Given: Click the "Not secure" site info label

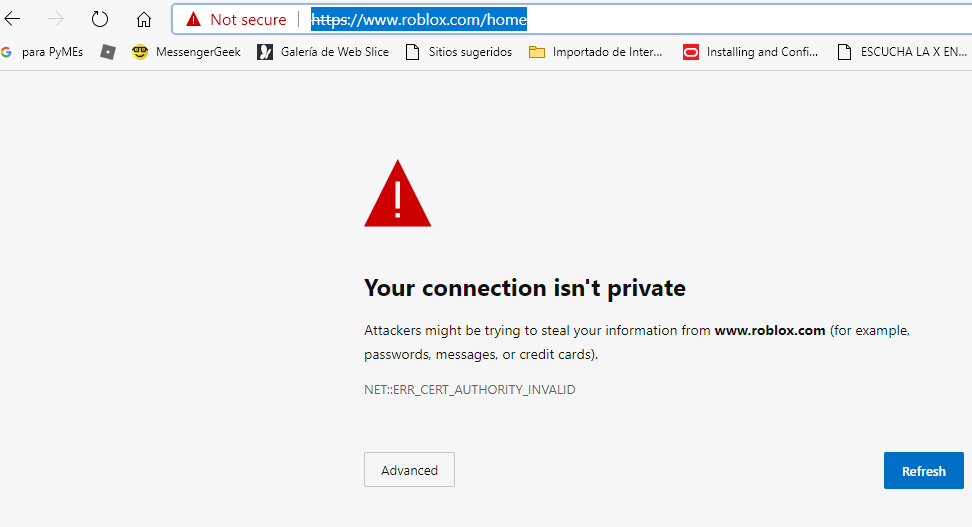Looking at the screenshot, I should tap(247, 20).
